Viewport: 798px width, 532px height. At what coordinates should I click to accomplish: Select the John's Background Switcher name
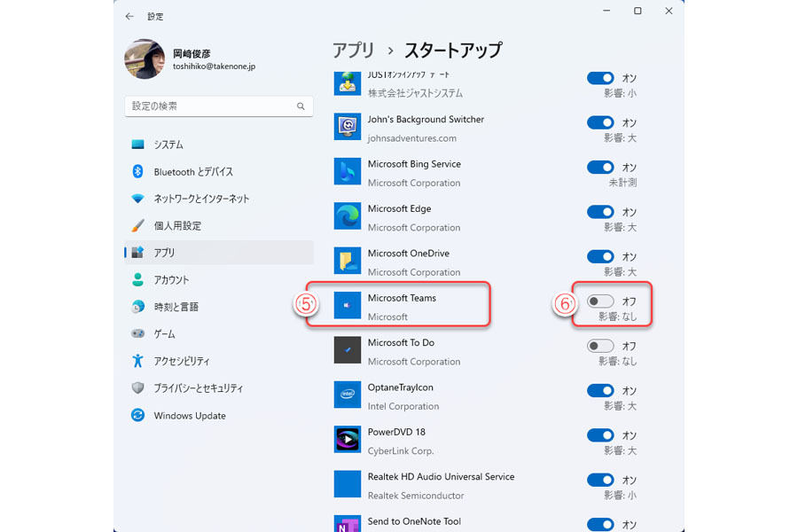[x=426, y=119]
